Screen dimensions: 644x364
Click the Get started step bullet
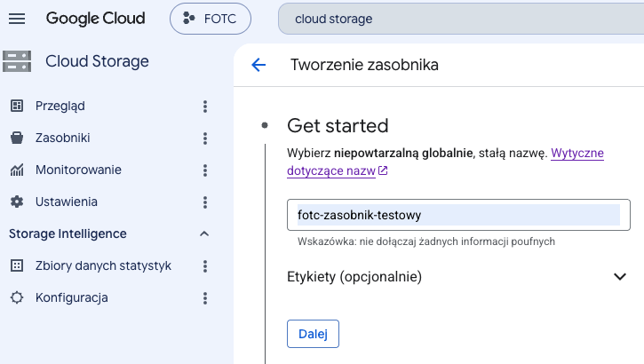click(x=265, y=125)
